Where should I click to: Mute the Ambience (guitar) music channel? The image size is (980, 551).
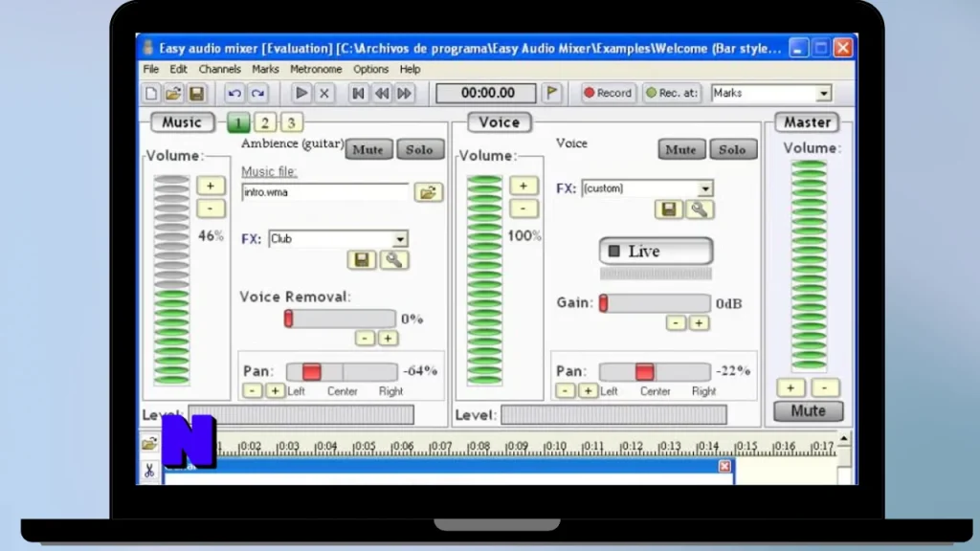click(x=368, y=149)
